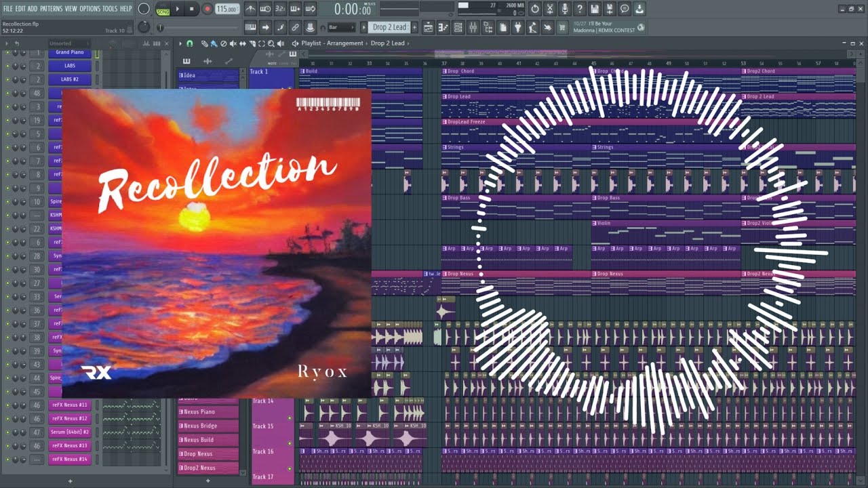Image resolution: width=868 pixels, height=488 pixels.
Task: Click the song position slider
Action: click(x=199, y=28)
